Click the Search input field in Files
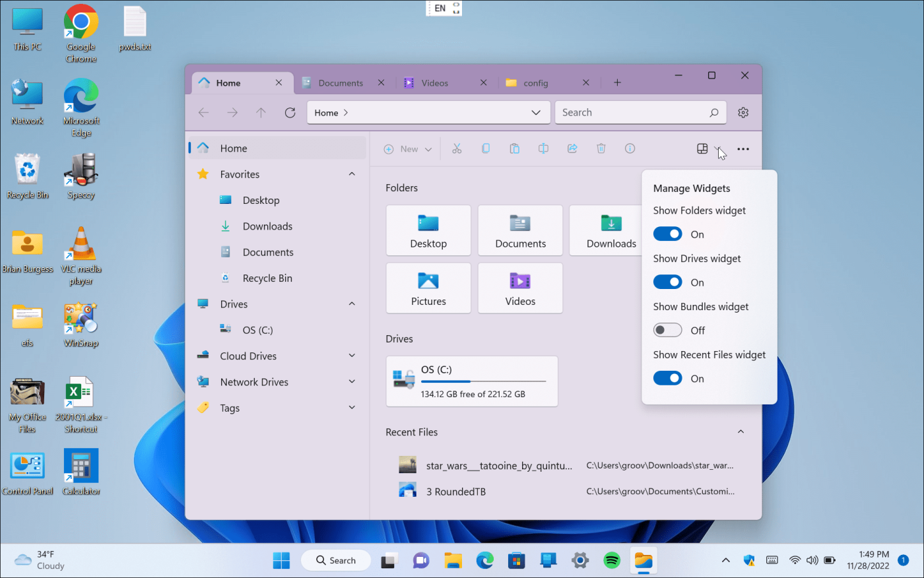This screenshot has width=924, height=578. pos(640,113)
